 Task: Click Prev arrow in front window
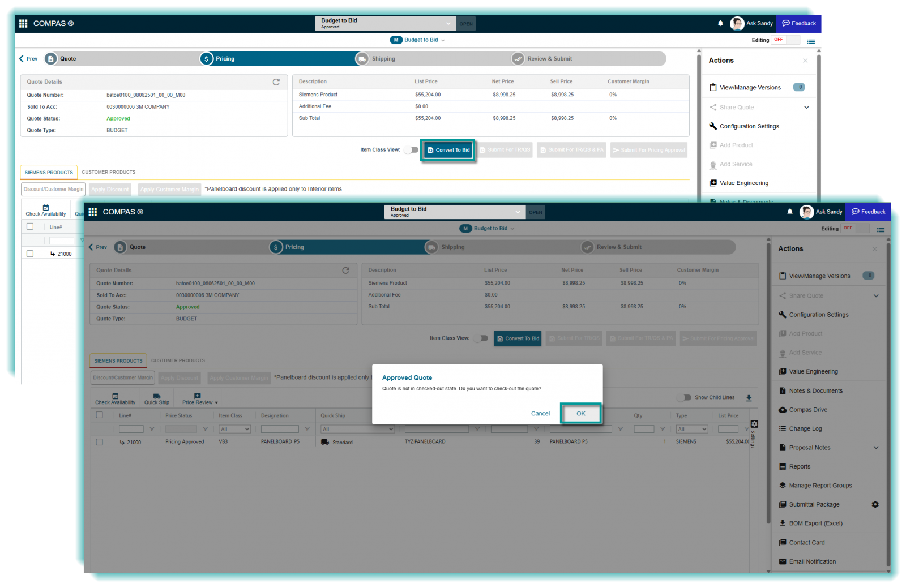(x=98, y=247)
